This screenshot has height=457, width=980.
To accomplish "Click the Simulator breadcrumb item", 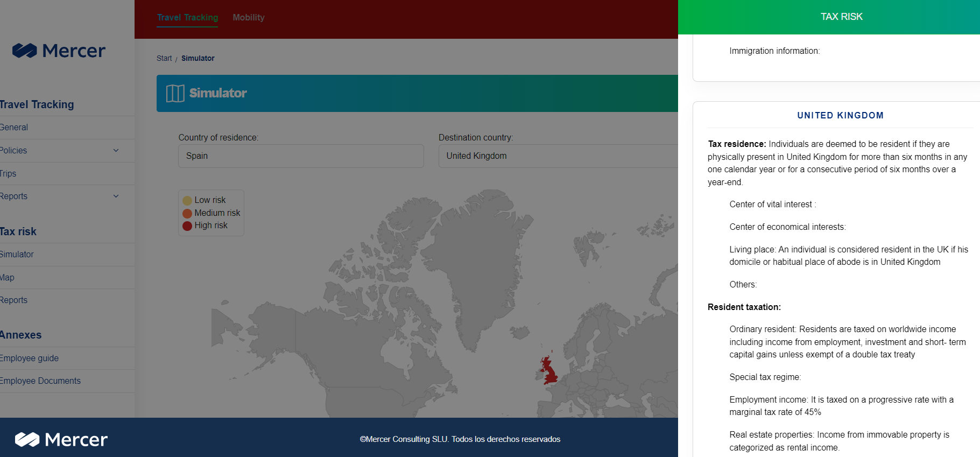I will [198, 58].
